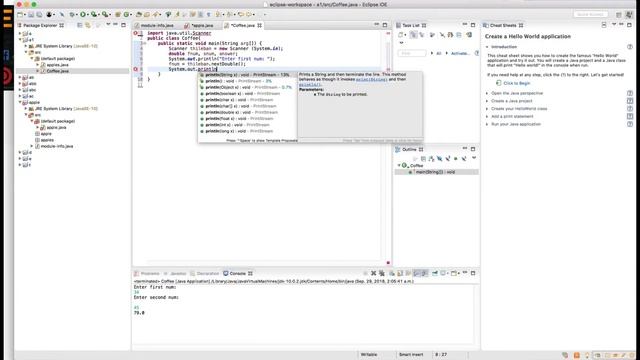Expand JRE System Library under a1
Viewport: 640px width, 360px height.
tap(27, 46)
